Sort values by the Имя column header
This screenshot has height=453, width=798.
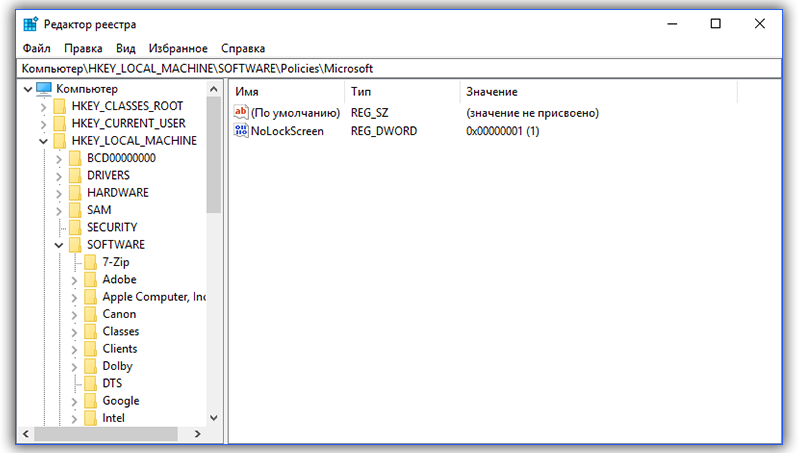[287, 91]
